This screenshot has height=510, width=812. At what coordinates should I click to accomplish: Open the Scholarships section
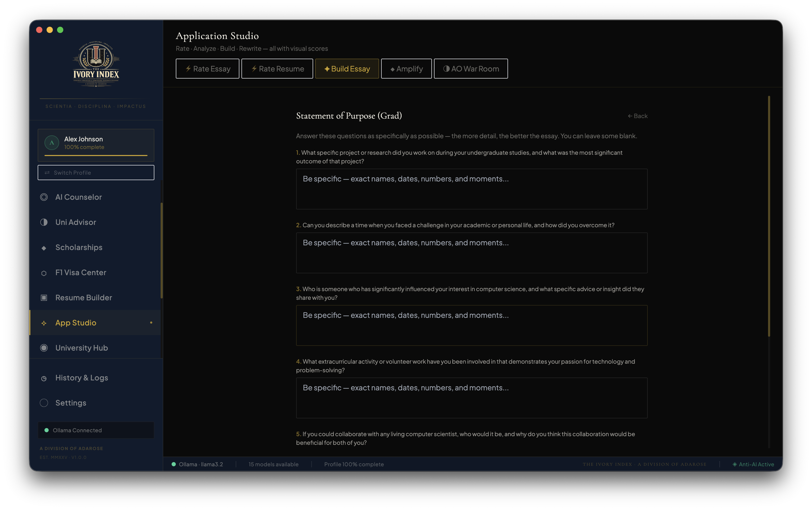coord(95,247)
